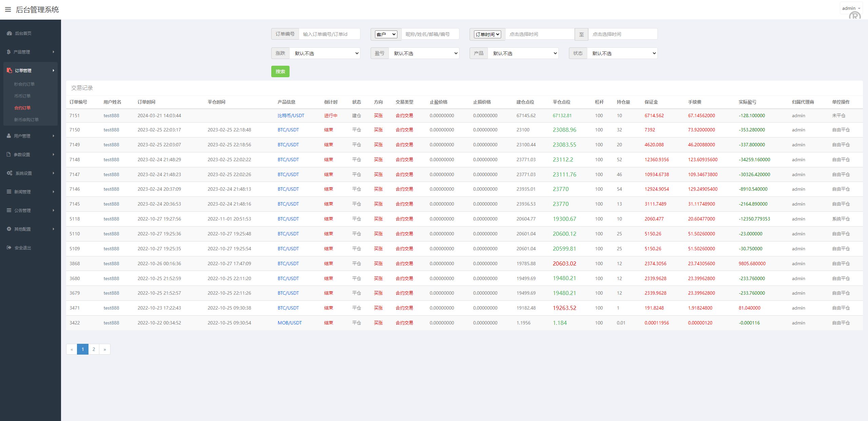Image resolution: width=868 pixels, height=421 pixels.
Task: Open the 涨跌 filter dropdown
Action: [324, 54]
